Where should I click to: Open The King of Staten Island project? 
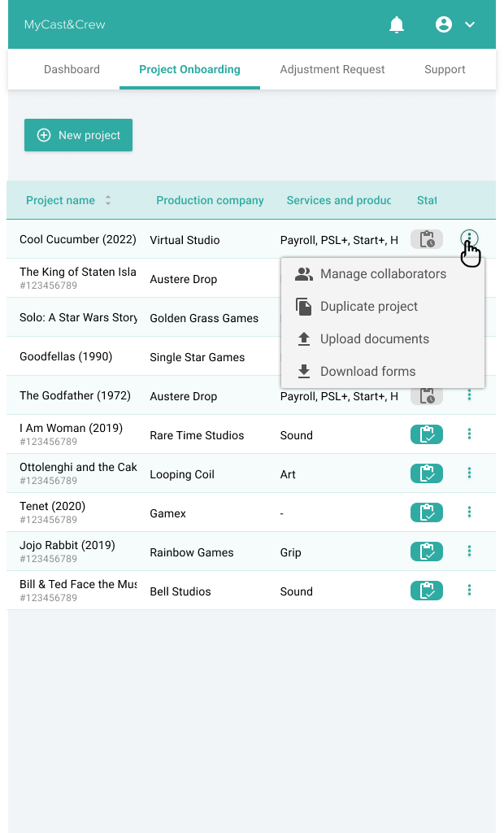[77, 272]
